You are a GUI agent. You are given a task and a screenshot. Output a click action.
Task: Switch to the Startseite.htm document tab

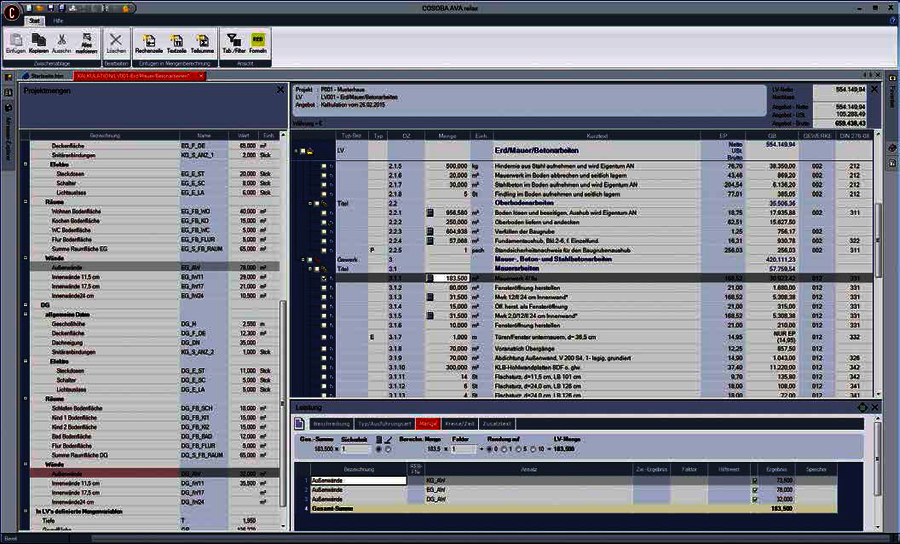pos(43,76)
